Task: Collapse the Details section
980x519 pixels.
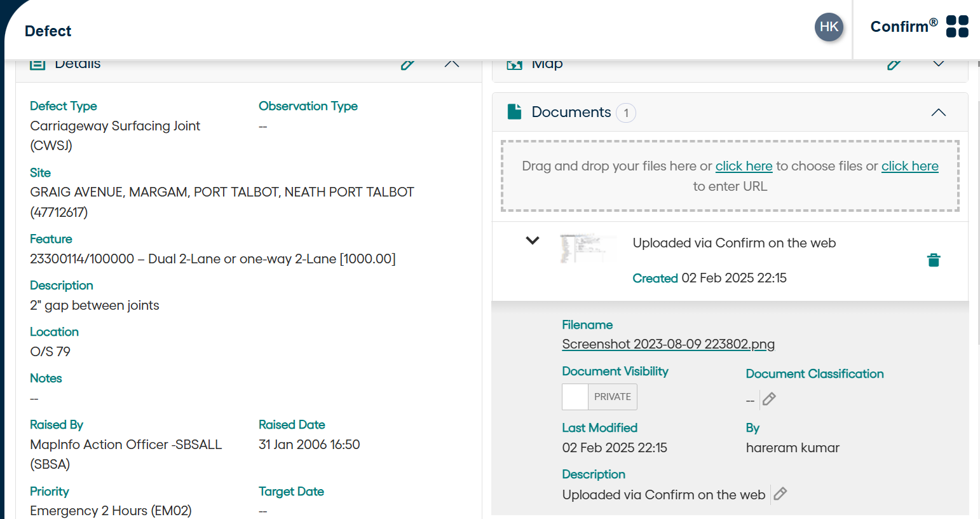Action: pos(451,64)
